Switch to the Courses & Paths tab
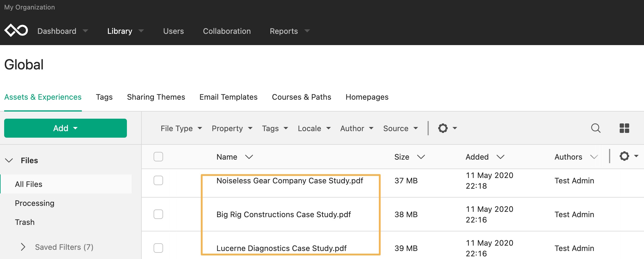This screenshot has height=259, width=644. 302,97
